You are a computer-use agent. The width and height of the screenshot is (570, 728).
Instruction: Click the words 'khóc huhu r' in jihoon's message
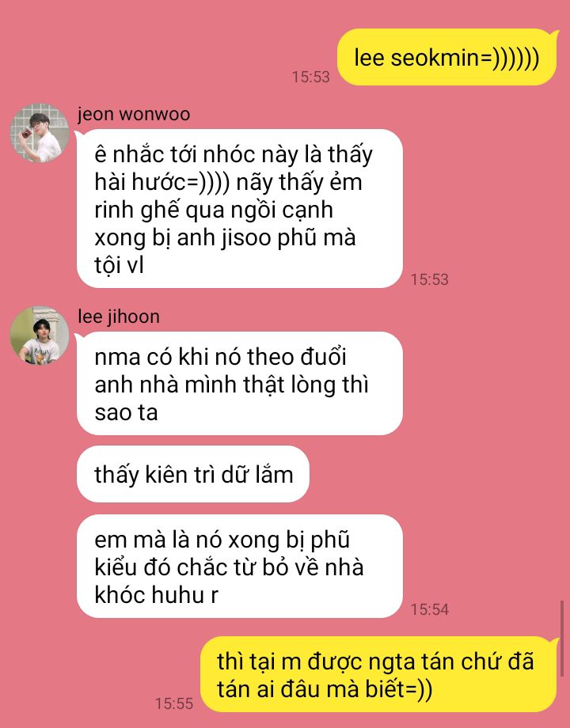pyautogui.click(x=157, y=595)
